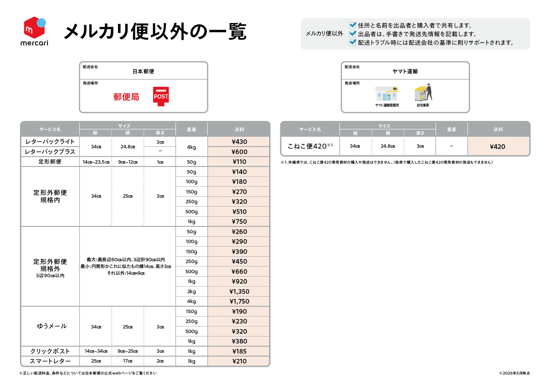Click the 沖縄県 footnote about こねこ便420
Screen dimensions: 550x392
pyautogui.click(x=387, y=162)
